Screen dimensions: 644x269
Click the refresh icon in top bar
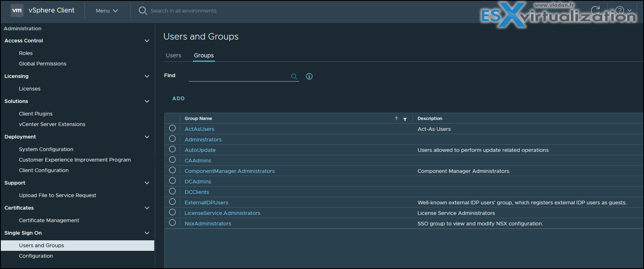(x=595, y=10)
